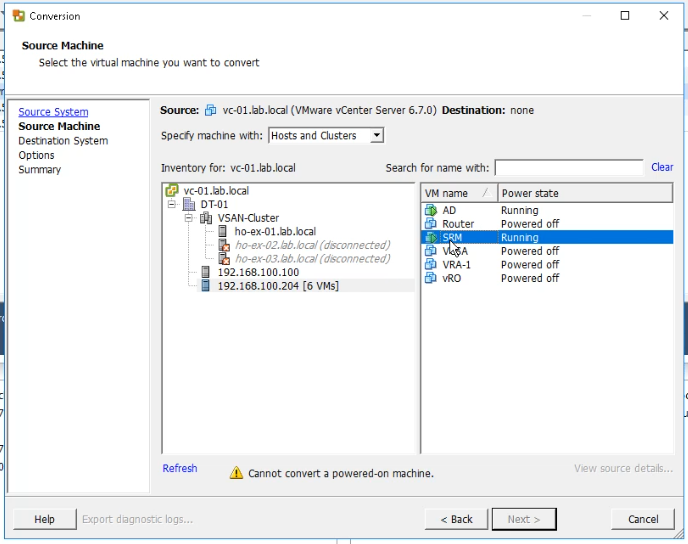The width and height of the screenshot is (688, 544).
Task: Click the disconnected ho-ex-02 host icon
Action: pyautogui.click(x=224, y=245)
